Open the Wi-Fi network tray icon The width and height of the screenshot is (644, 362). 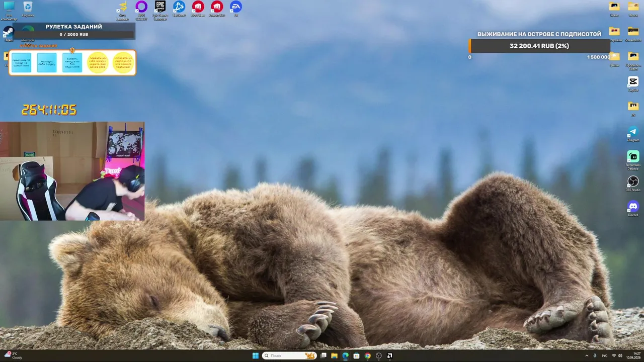(614, 355)
